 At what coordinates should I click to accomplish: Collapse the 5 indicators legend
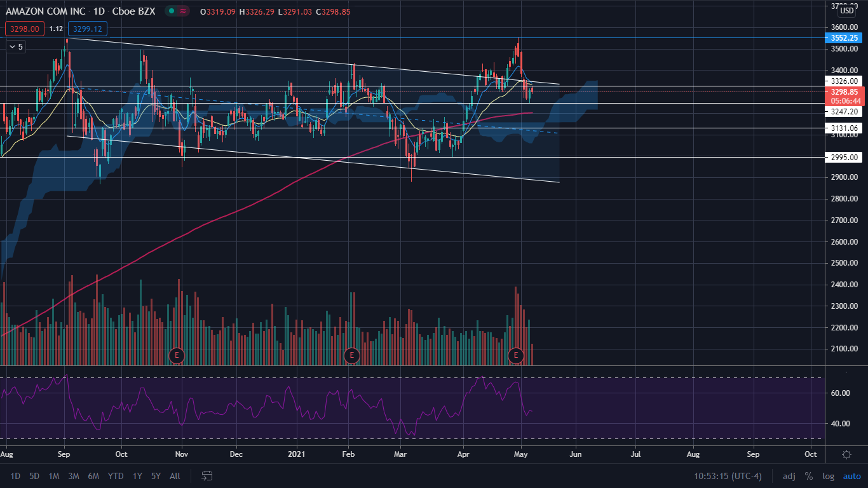[16, 46]
